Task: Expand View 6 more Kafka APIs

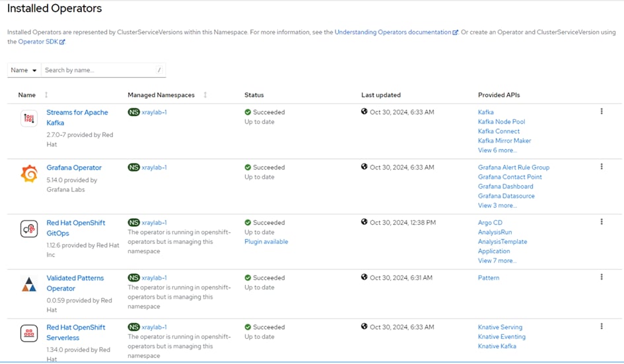Action: [x=497, y=150]
